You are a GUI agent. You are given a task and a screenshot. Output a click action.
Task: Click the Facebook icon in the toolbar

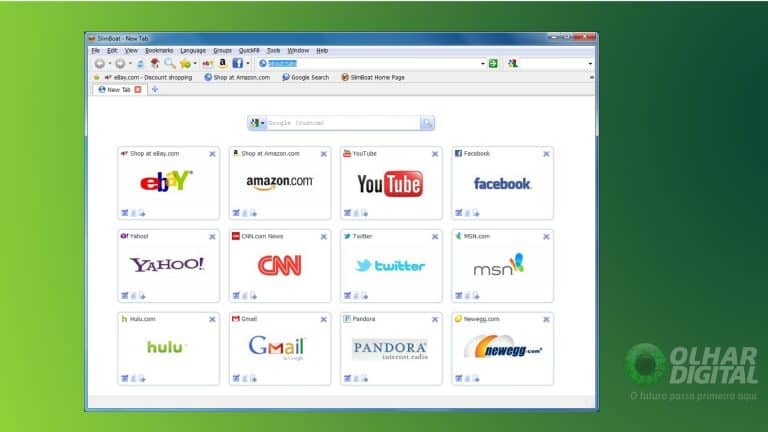coord(237,63)
